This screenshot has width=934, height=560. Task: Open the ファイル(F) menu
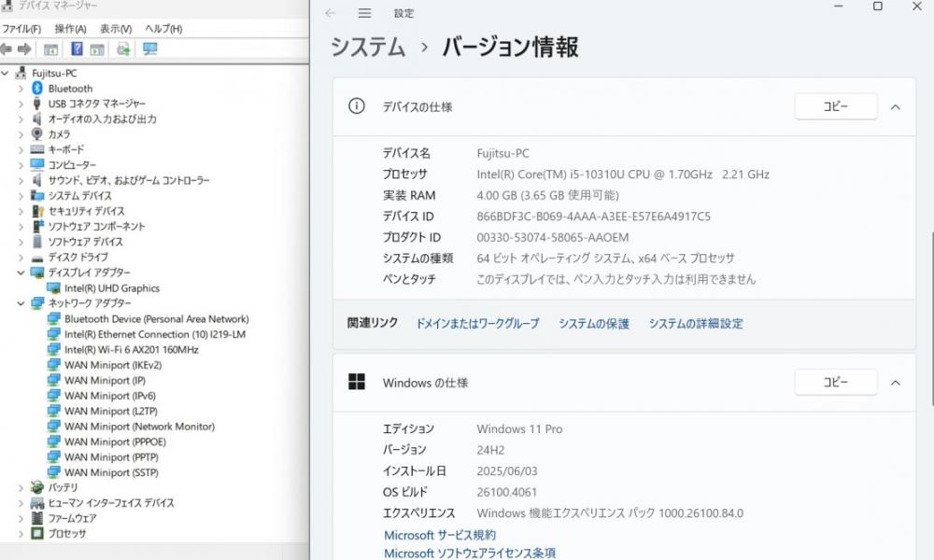pyautogui.click(x=21, y=29)
